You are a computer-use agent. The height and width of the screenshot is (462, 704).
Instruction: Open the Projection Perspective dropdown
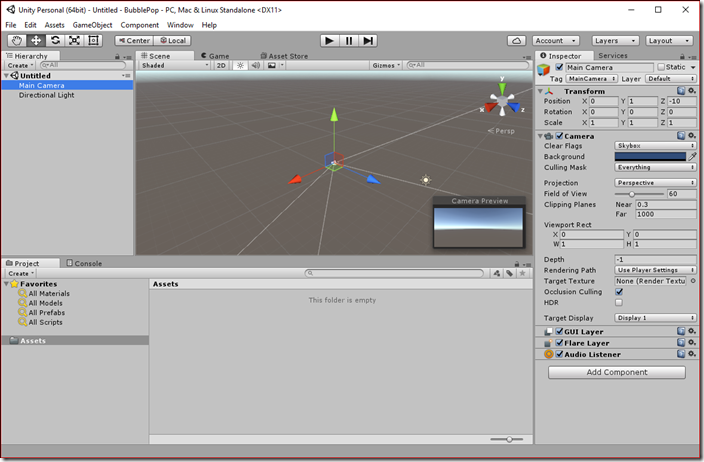click(655, 183)
